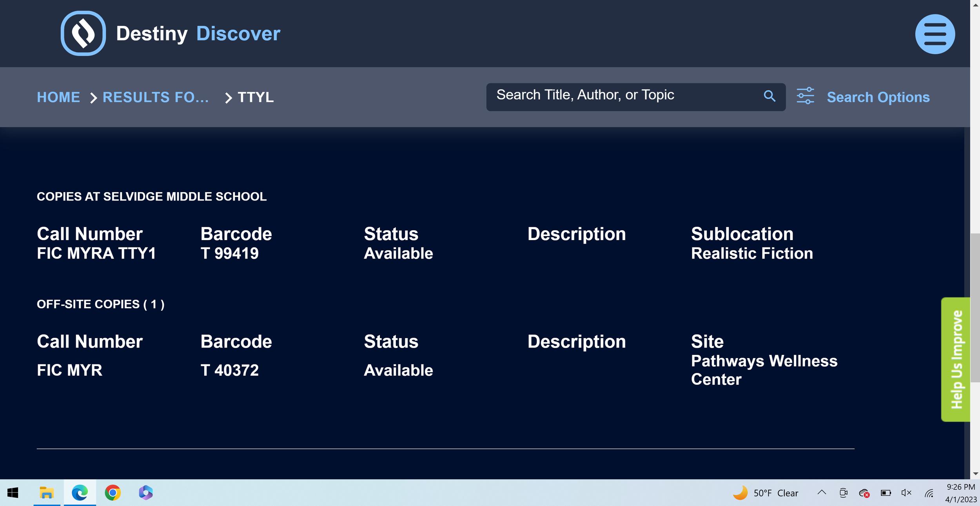Click the Destiny Discover logo icon
Viewport: 980px width, 506px height.
[83, 33]
